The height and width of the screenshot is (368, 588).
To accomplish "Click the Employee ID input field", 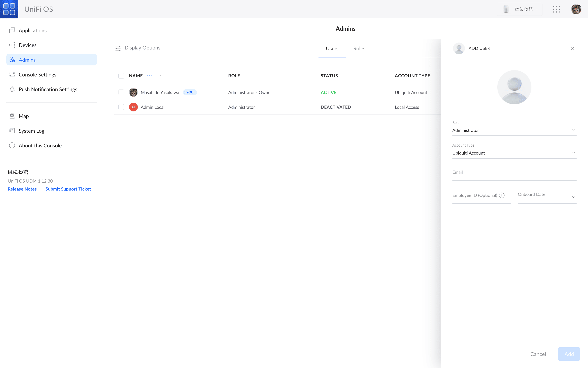I will [482, 196].
